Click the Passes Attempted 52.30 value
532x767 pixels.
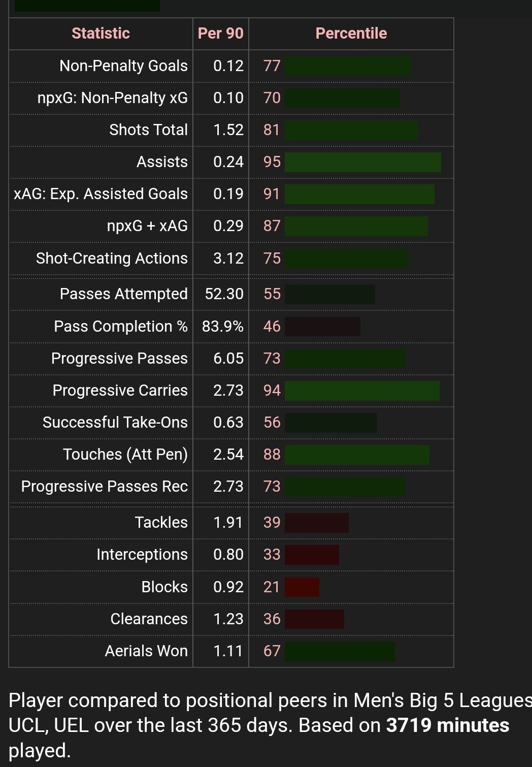click(224, 294)
